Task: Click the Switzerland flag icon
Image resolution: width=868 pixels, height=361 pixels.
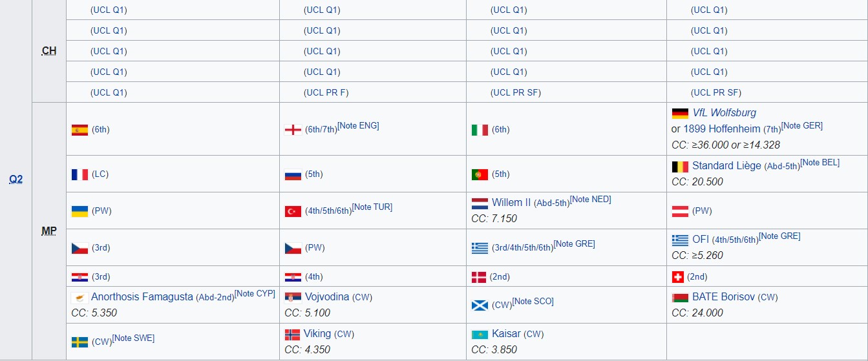Action: click(x=677, y=277)
